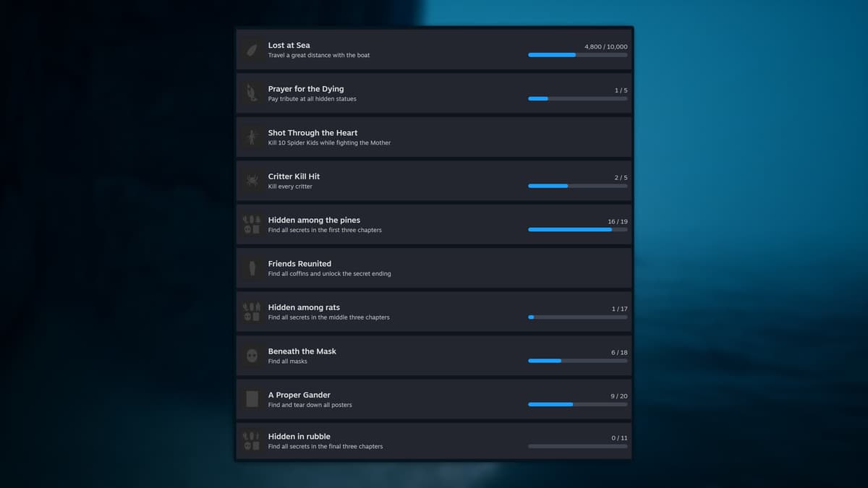Click the Beneath the Mask title text

pyautogui.click(x=302, y=351)
